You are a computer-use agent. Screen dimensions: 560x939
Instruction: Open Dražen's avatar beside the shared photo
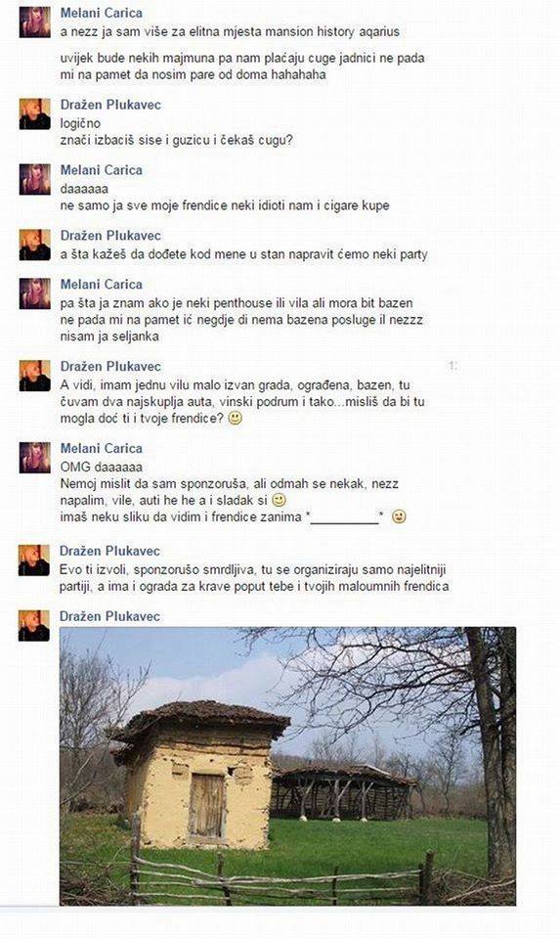click(34, 625)
